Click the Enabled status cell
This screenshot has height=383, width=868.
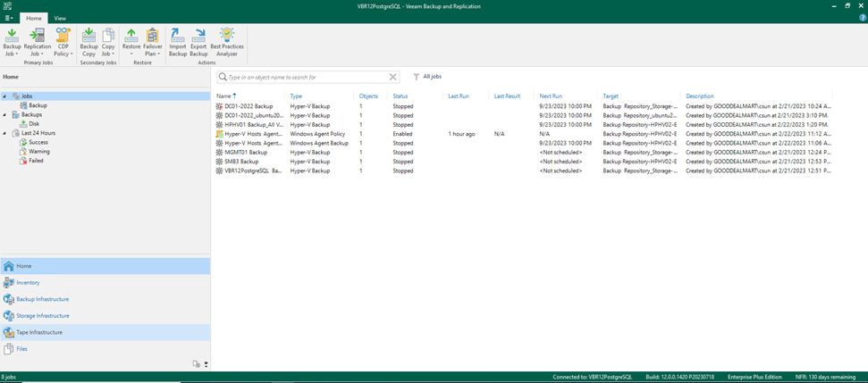pyautogui.click(x=402, y=134)
